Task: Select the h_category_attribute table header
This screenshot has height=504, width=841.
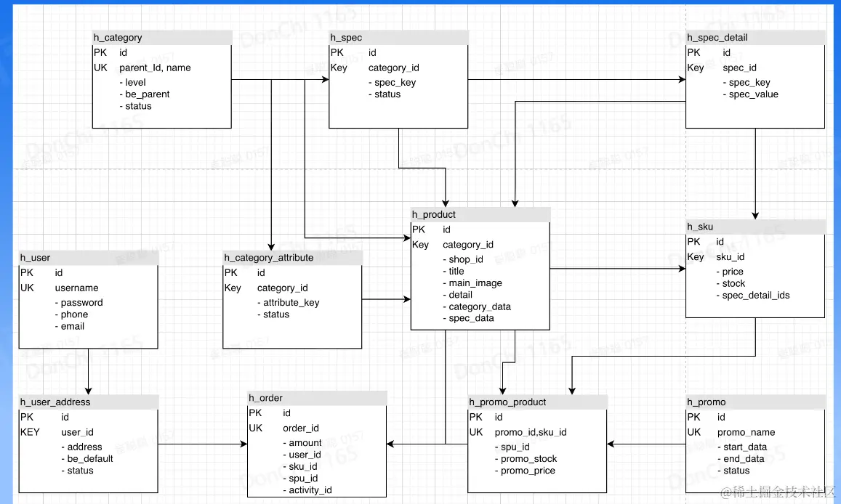Action: coord(292,258)
